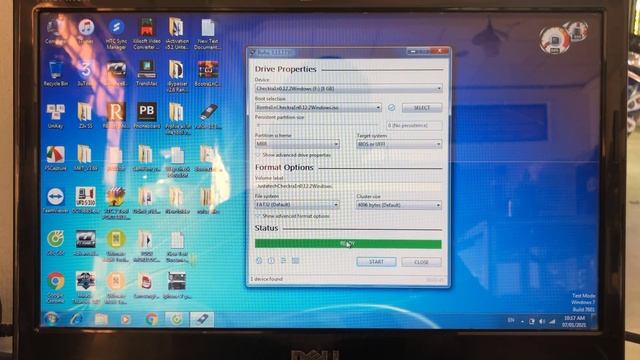The width and height of the screenshot is (640, 360).
Task: Switch to Rufus taskbar button
Action: tap(202, 319)
